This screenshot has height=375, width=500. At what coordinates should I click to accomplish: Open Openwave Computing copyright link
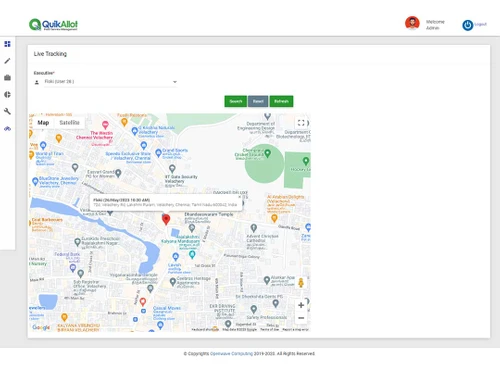[231, 354]
